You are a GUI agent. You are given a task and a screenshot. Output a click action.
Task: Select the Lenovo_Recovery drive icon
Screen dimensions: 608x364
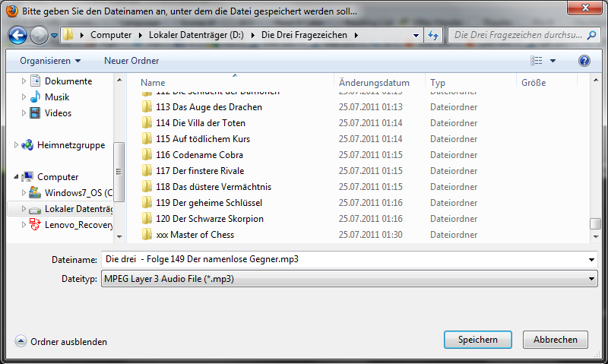35,224
